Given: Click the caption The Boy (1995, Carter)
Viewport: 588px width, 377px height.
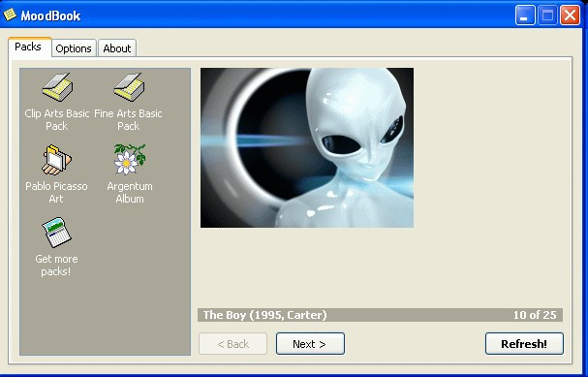Looking at the screenshot, I should pos(264,315).
